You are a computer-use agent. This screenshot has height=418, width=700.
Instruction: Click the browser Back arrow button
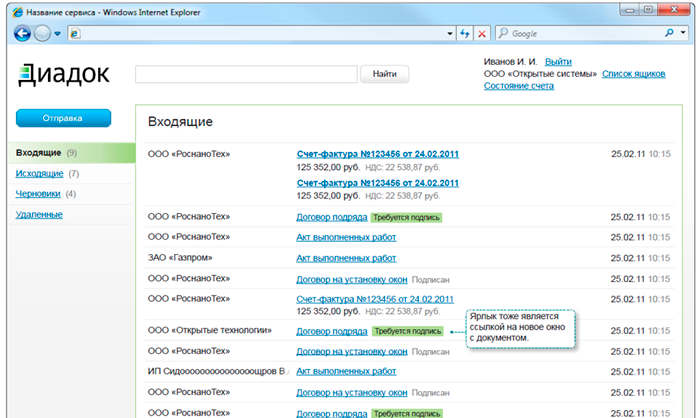(x=22, y=33)
